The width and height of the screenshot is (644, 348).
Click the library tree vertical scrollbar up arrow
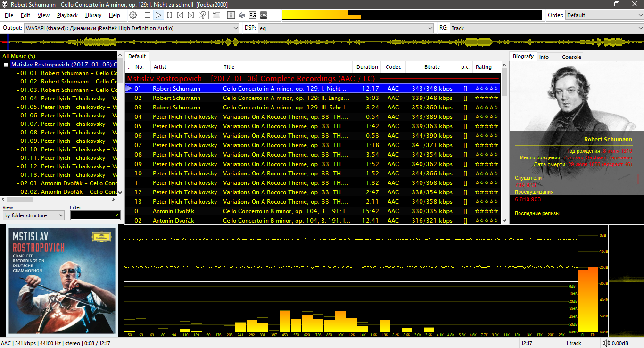pos(120,55)
